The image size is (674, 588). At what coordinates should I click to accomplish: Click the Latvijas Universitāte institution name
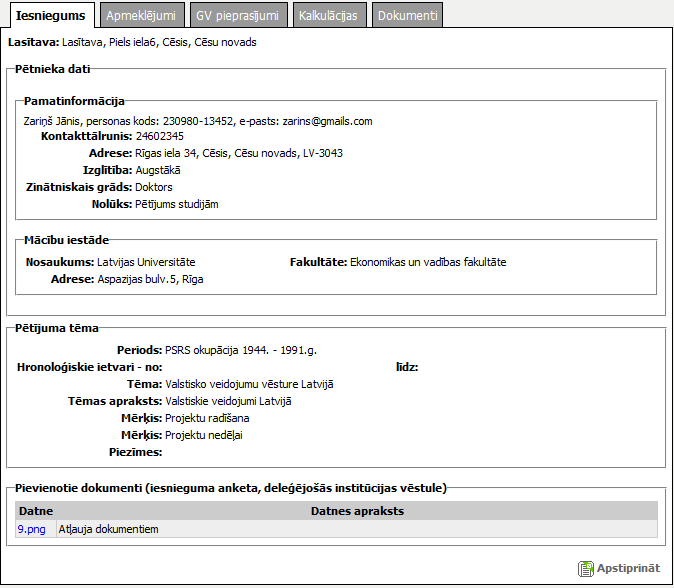[x=146, y=262]
